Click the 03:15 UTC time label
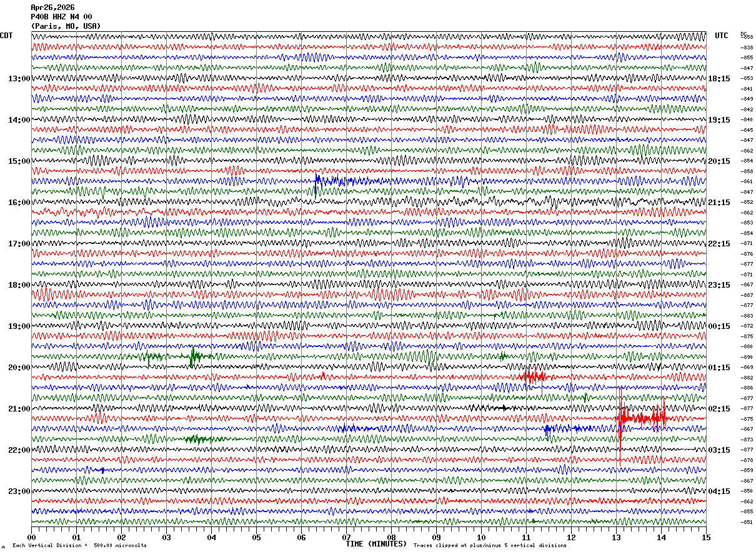 719,450
